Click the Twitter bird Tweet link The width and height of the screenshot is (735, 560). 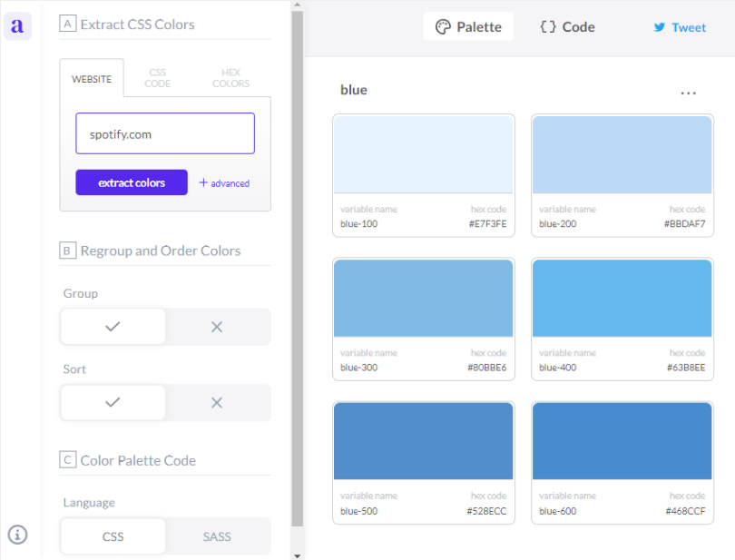point(679,27)
